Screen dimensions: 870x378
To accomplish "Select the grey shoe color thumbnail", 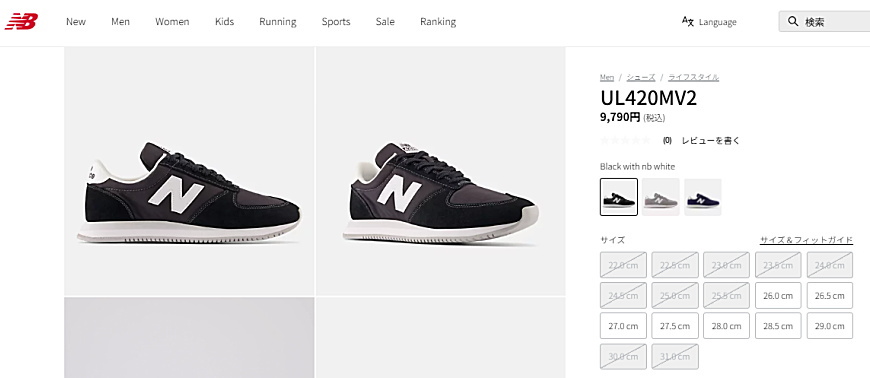I will pyautogui.click(x=661, y=197).
